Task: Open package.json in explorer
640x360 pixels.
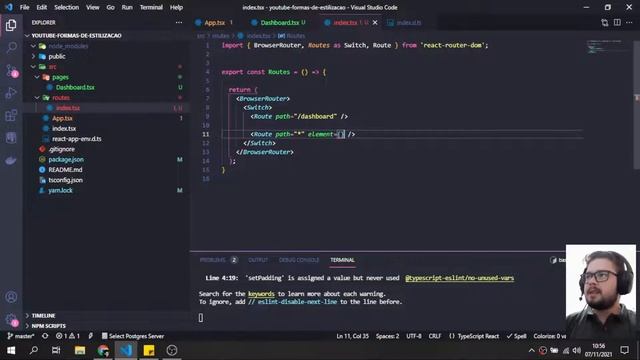Action: point(66,159)
